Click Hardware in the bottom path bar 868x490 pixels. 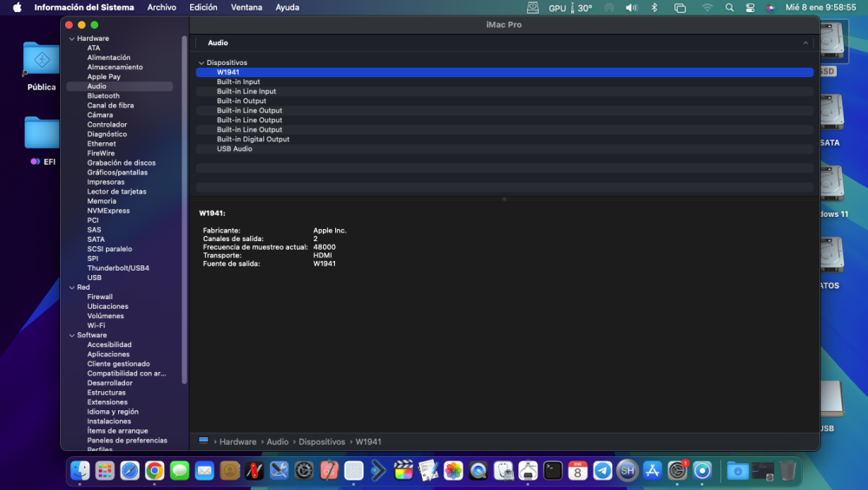(x=238, y=441)
